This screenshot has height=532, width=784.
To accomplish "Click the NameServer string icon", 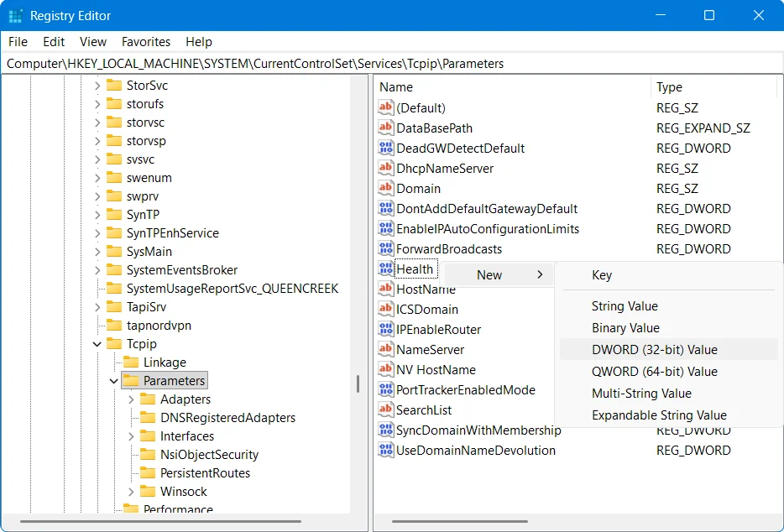I will (385, 350).
